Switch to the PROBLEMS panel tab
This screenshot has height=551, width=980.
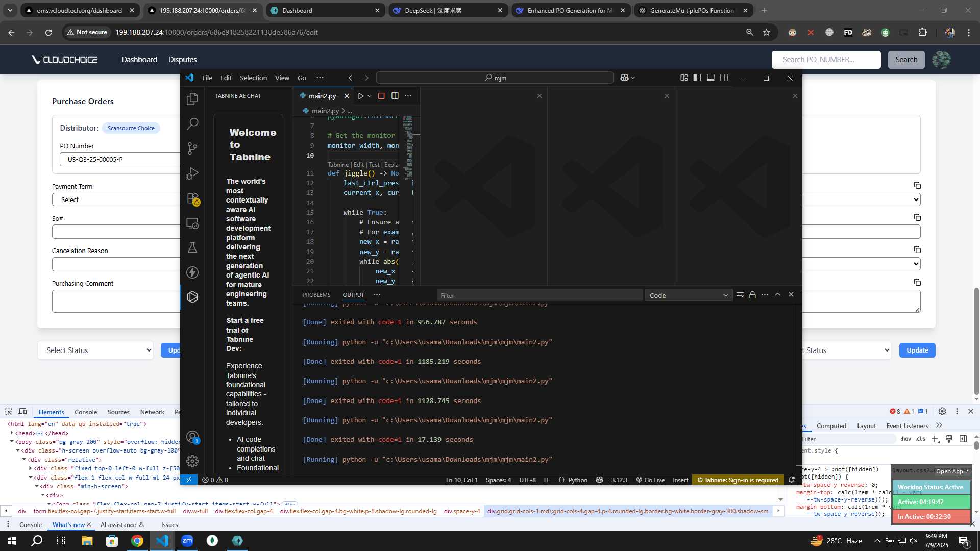click(x=316, y=295)
